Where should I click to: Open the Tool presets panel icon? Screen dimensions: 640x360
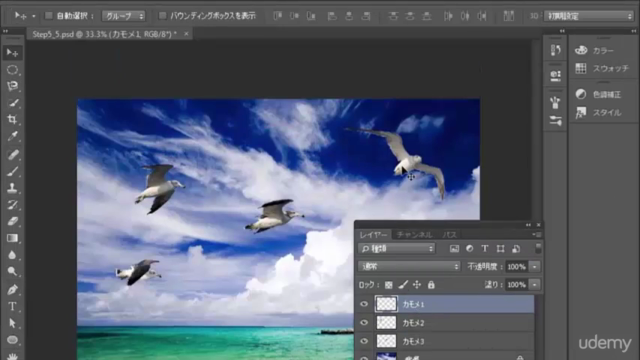[556, 120]
